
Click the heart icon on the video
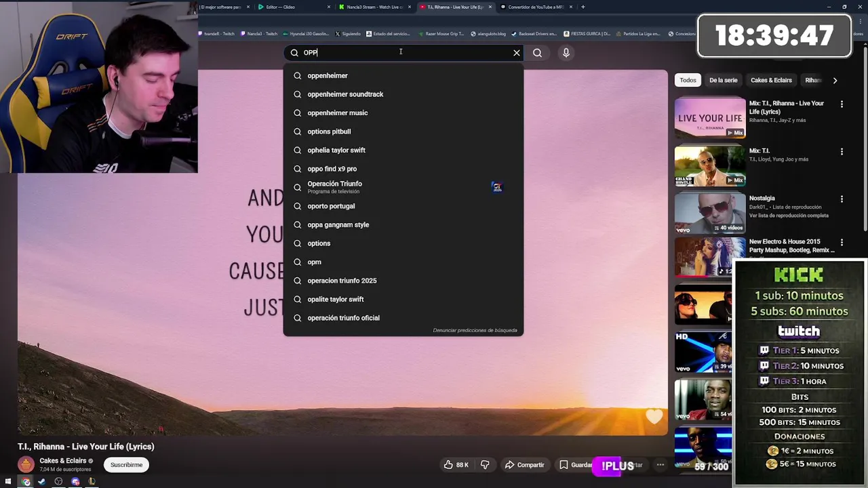coord(654,416)
